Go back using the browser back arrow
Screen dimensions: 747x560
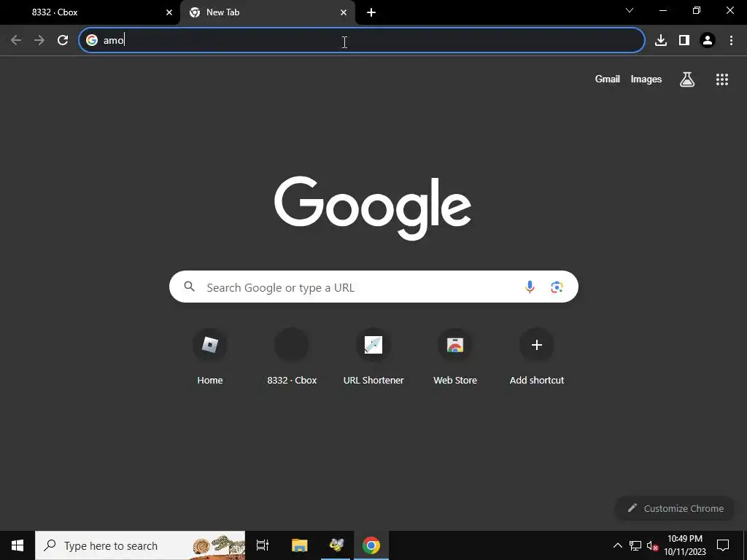click(x=16, y=40)
